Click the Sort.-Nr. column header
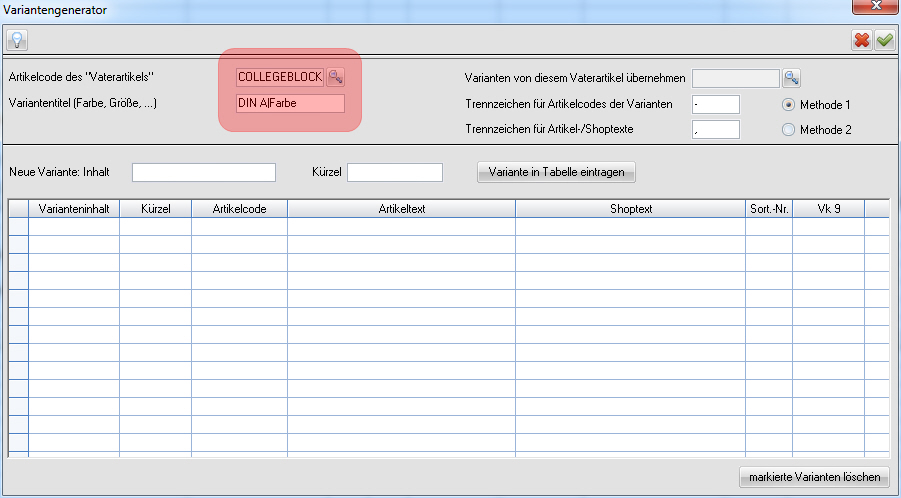 click(x=769, y=208)
